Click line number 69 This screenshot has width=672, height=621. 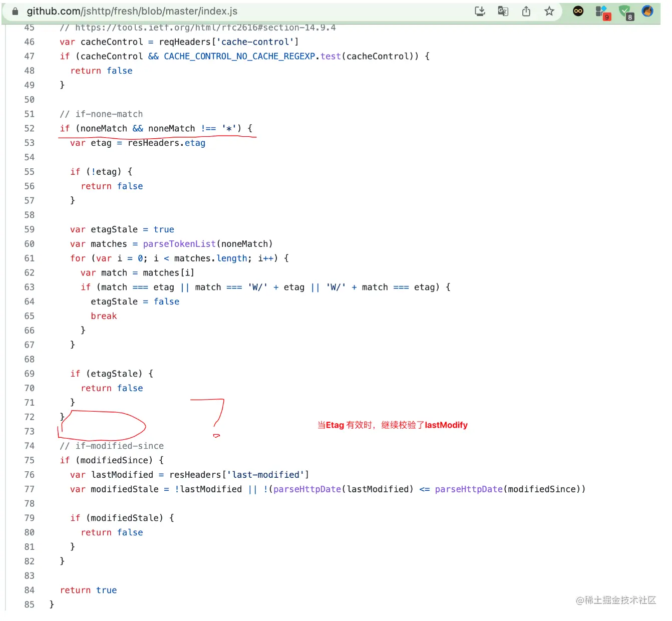pos(30,374)
